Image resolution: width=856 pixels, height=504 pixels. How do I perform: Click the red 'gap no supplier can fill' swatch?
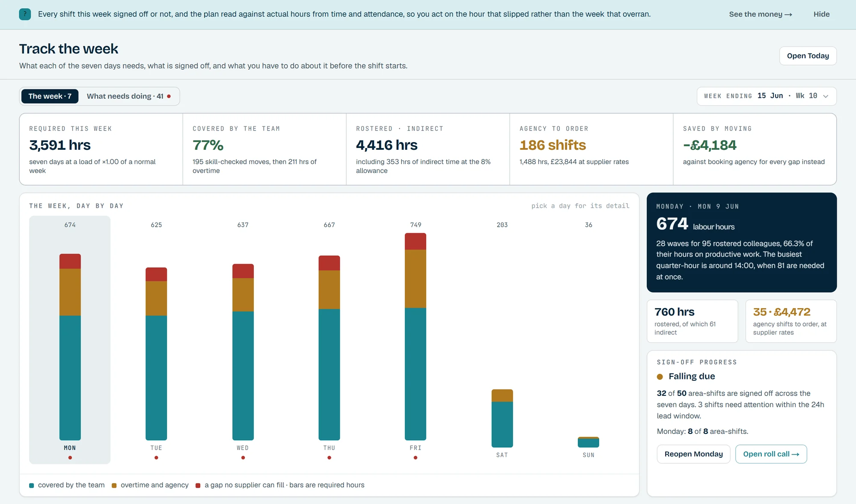tap(198, 486)
